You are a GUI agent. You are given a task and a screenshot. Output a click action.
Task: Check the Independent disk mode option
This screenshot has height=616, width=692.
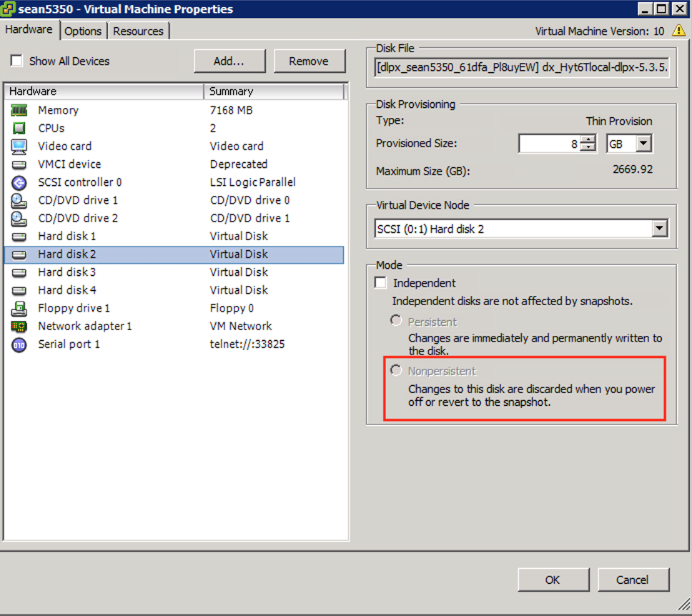(x=380, y=282)
